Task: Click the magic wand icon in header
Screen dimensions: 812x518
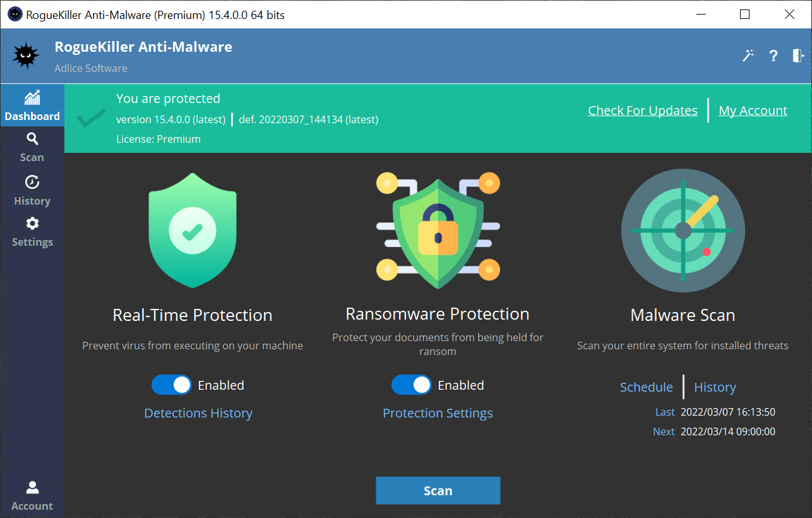Action: pos(748,56)
